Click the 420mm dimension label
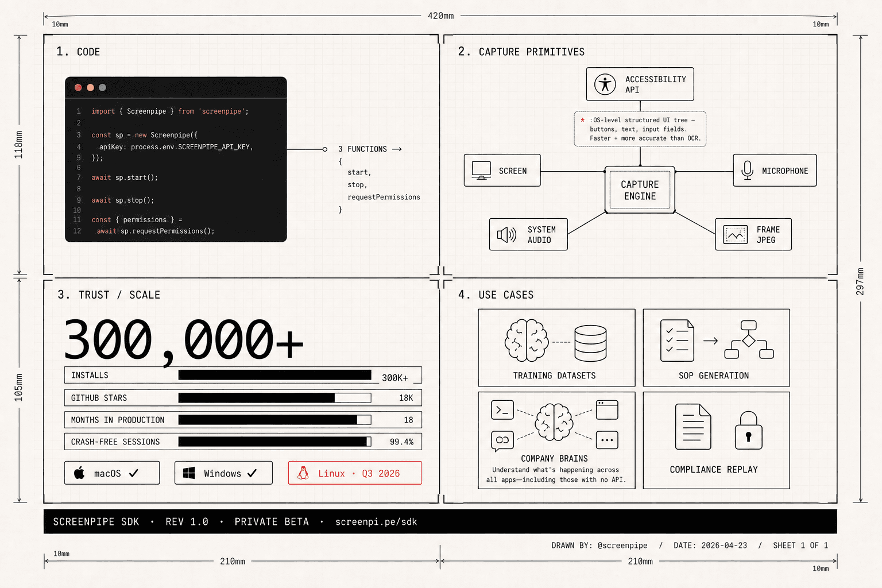The image size is (882, 588). [x=440, y=16]
